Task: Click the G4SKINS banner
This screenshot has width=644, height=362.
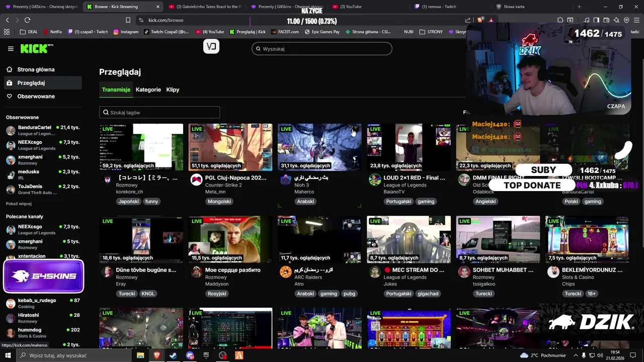Action: [x=43, y=276]
